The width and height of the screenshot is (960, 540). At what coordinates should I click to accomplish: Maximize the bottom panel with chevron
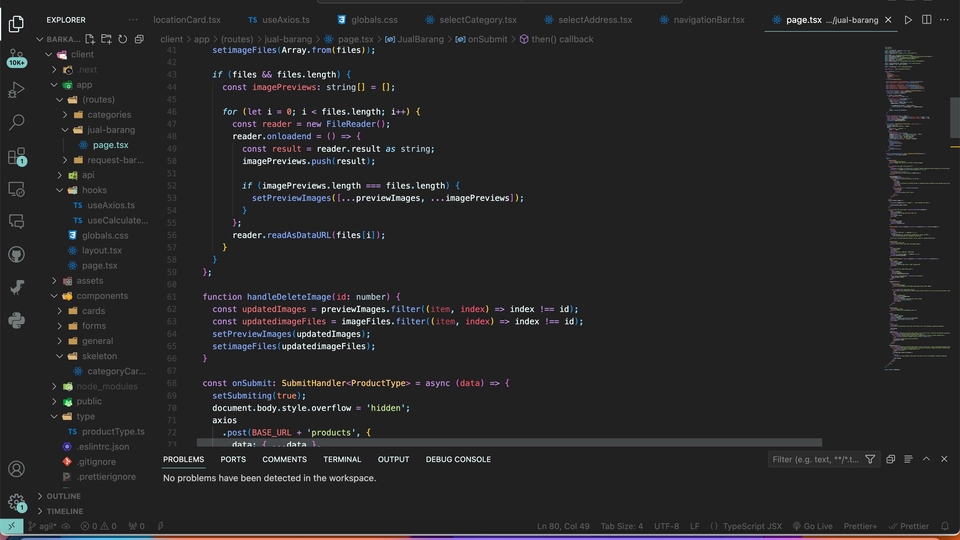pos(926,459)
